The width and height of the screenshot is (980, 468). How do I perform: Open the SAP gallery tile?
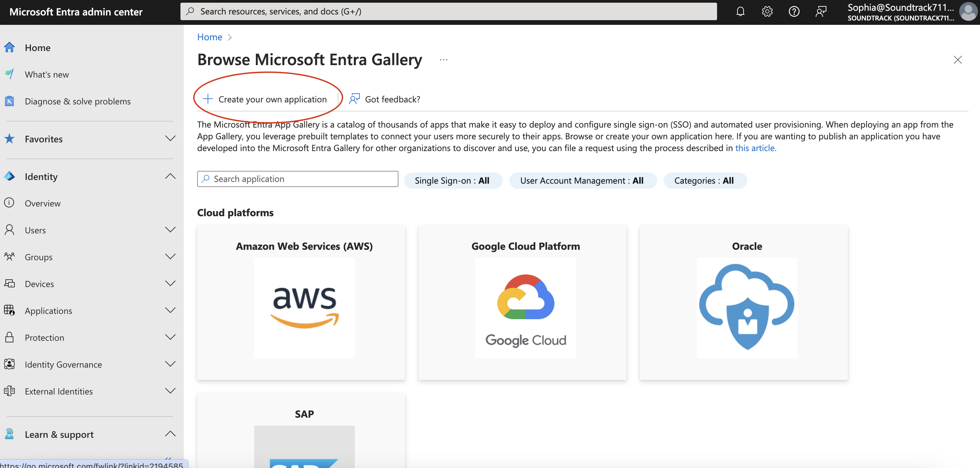coord(301,430)
